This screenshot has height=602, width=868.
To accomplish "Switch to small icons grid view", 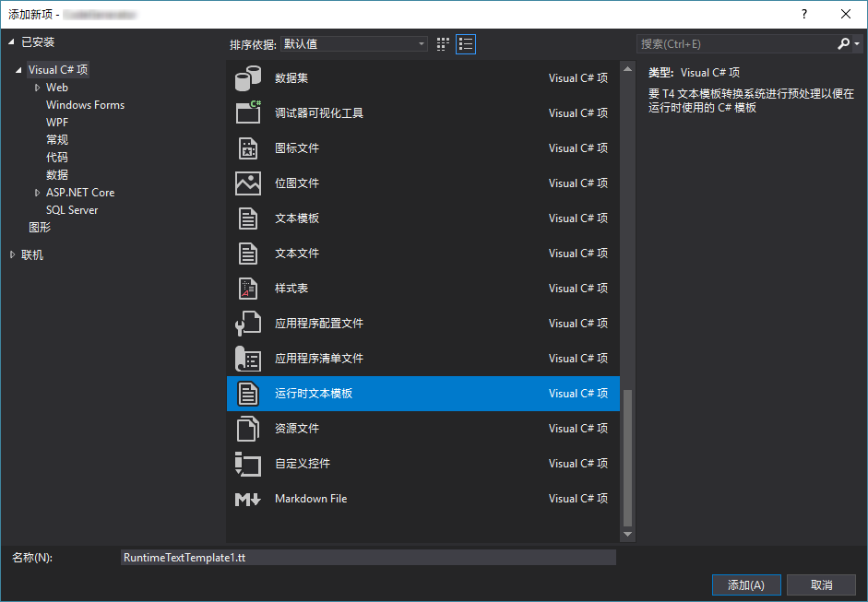I will point(444,43).
